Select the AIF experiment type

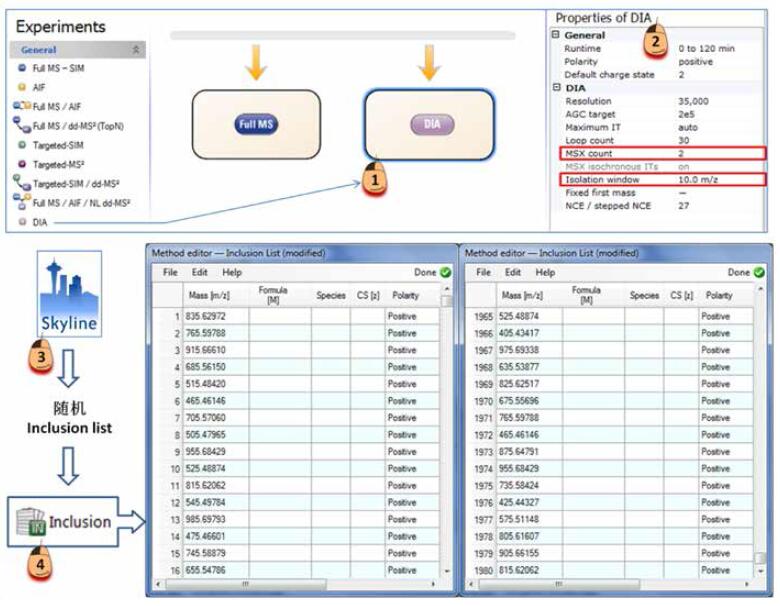(x=22, y=87)
